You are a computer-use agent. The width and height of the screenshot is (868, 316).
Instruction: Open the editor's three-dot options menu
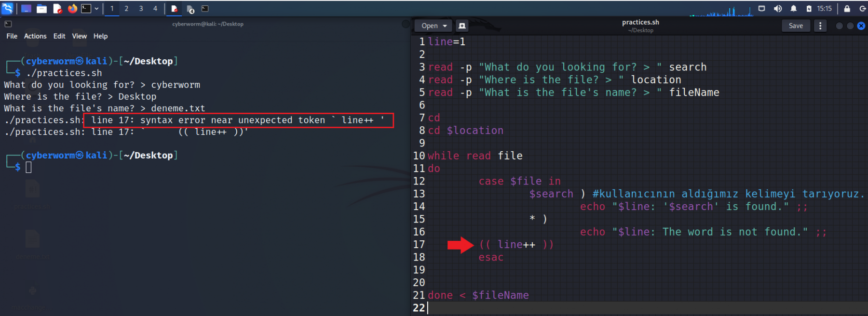820,26
